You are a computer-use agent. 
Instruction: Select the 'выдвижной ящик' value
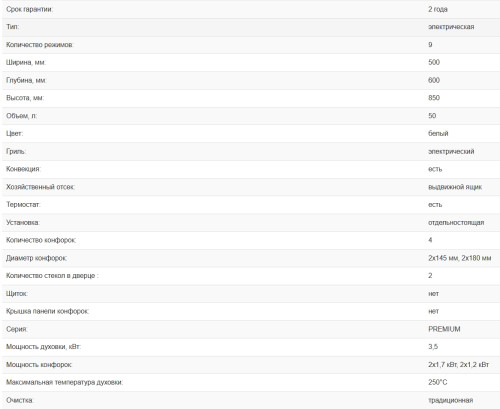point(455,187)
